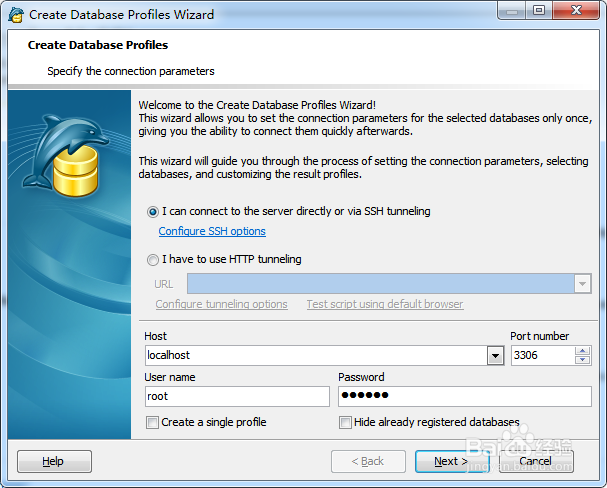
Task: Click Test script using default browser link
Action: pyautogui.click(x=385, y=304)
